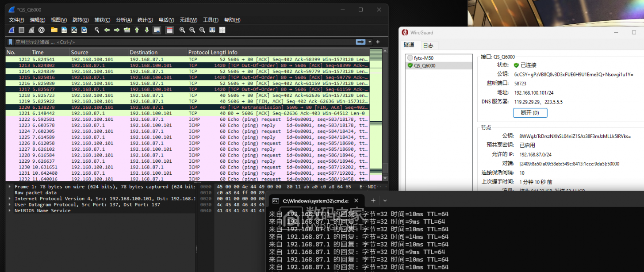
Task: Click in the display filter input field
Action: click(x=177, y=42)
